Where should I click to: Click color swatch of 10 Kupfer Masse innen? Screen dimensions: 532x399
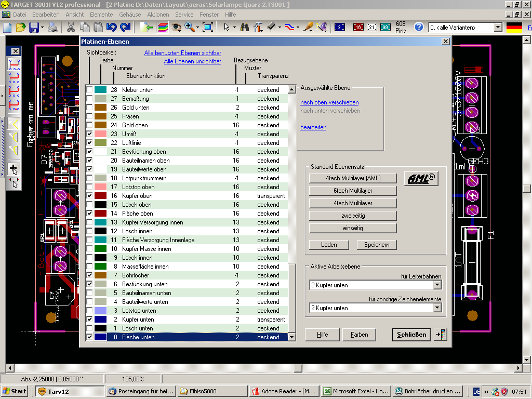(100, 248)
